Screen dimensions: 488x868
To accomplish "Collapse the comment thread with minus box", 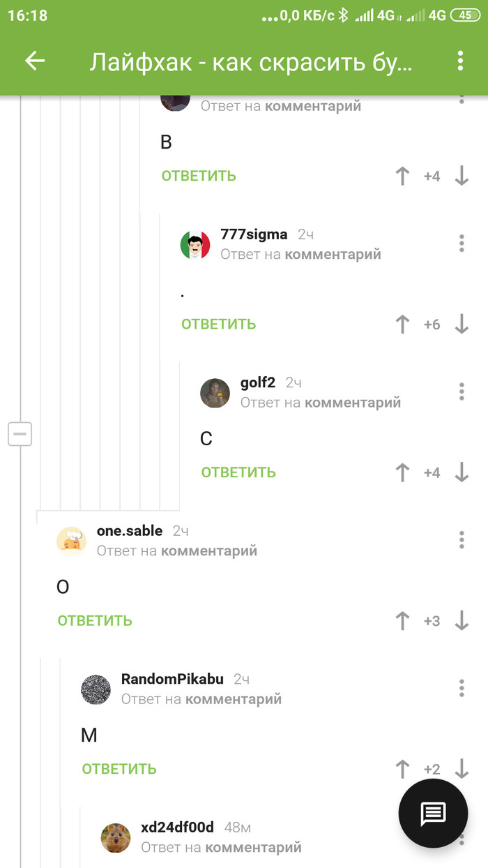I will coord(20,434).
